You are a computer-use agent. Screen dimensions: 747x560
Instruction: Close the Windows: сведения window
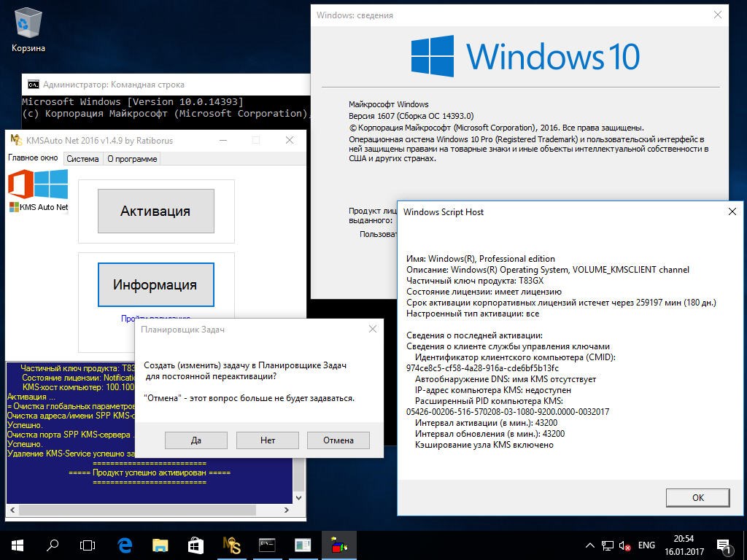(718, 15)
